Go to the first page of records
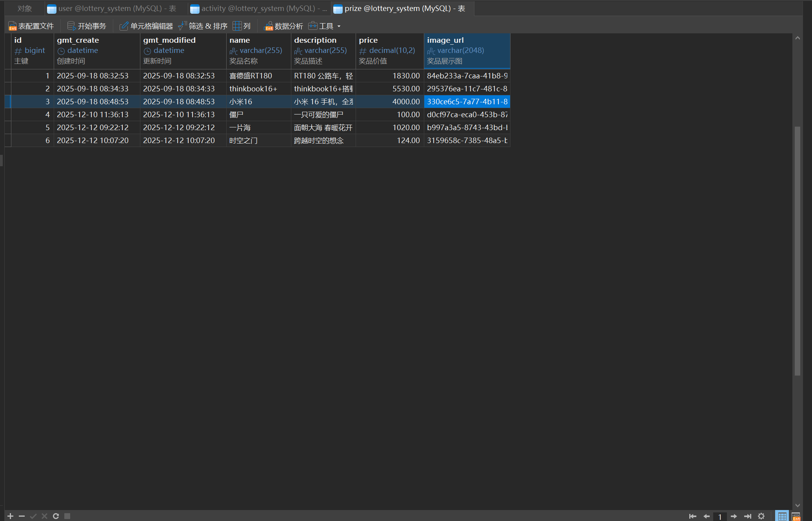 pos(692,516)
